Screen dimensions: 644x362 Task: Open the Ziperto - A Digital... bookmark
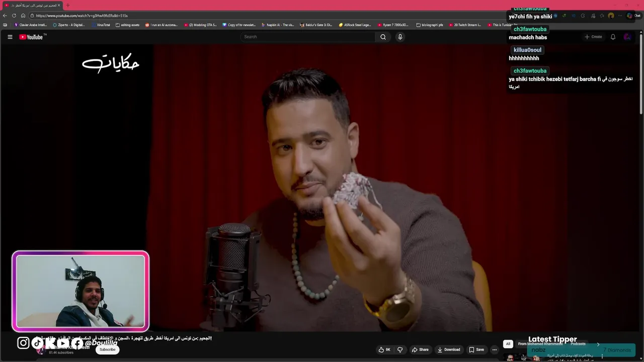[x=69, y=25]
